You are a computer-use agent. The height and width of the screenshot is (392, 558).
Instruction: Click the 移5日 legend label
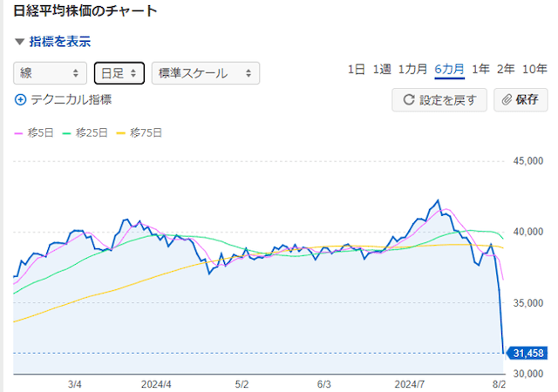(41, 133)
